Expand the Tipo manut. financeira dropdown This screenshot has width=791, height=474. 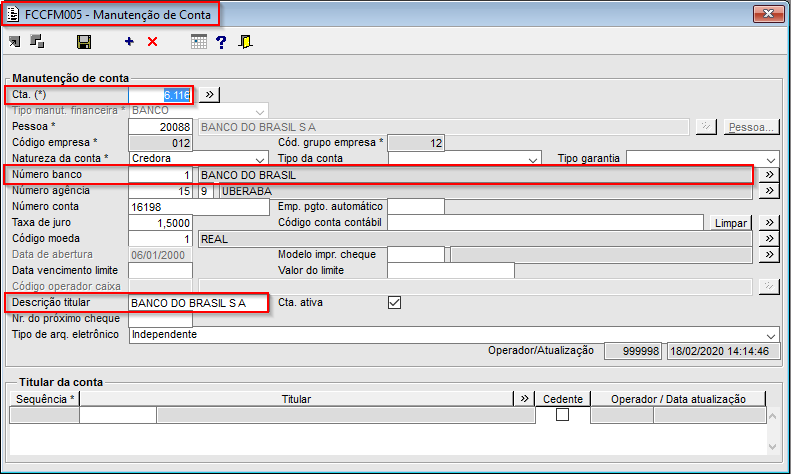(x=260, y=110)
